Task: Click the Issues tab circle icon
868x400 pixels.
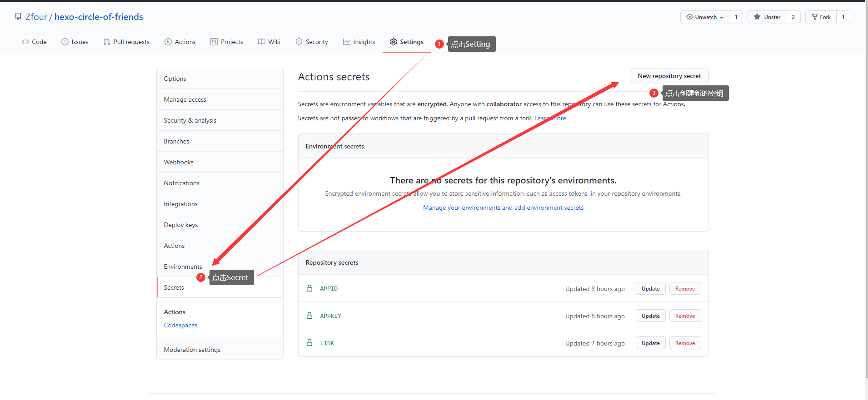Action: point(65,42)
